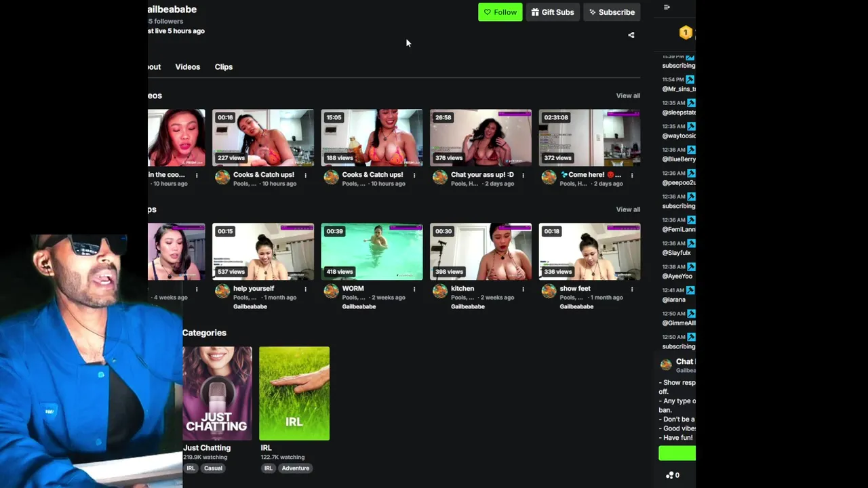Open the Just Chatting category card
The image size is (868, 488).
(x=217, y=394)
